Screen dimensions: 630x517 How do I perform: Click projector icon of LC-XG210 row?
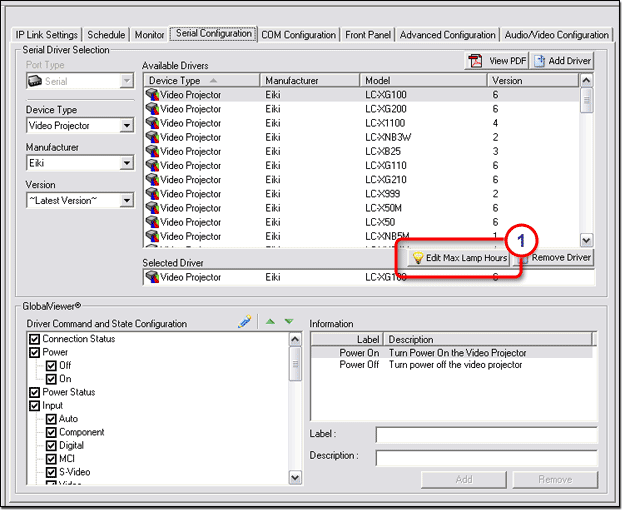click(152, 180)
